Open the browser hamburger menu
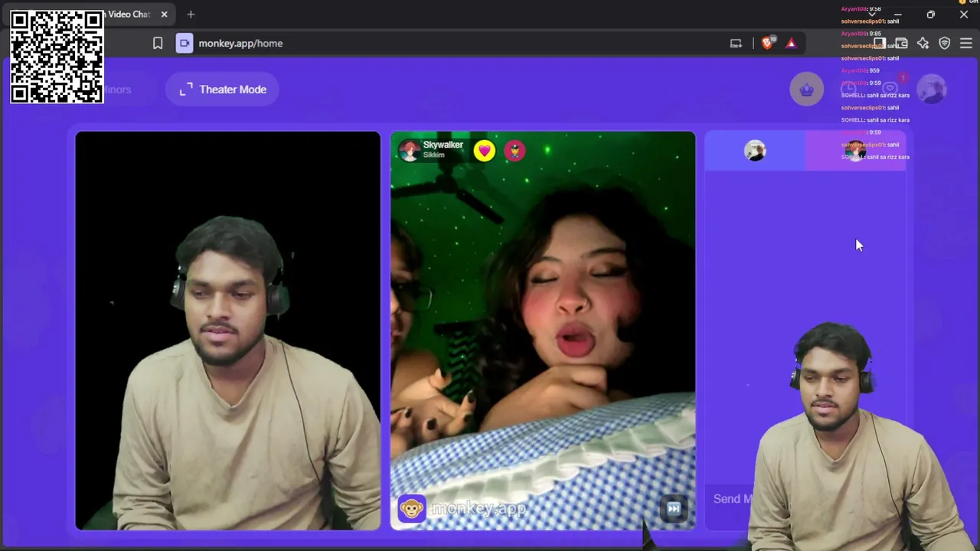 965,44
